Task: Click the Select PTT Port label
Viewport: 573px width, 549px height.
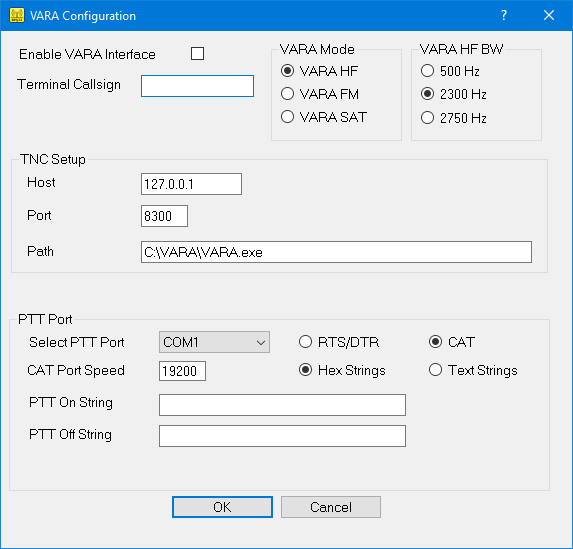Action: coord(77,342)
